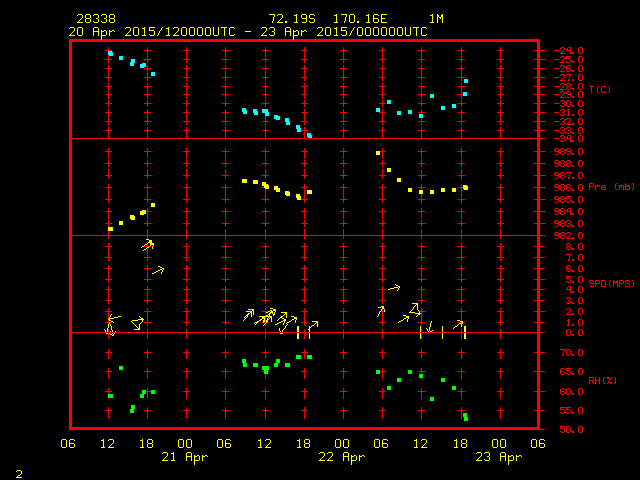Click the coldest cyan temperature point near -34

309,135
